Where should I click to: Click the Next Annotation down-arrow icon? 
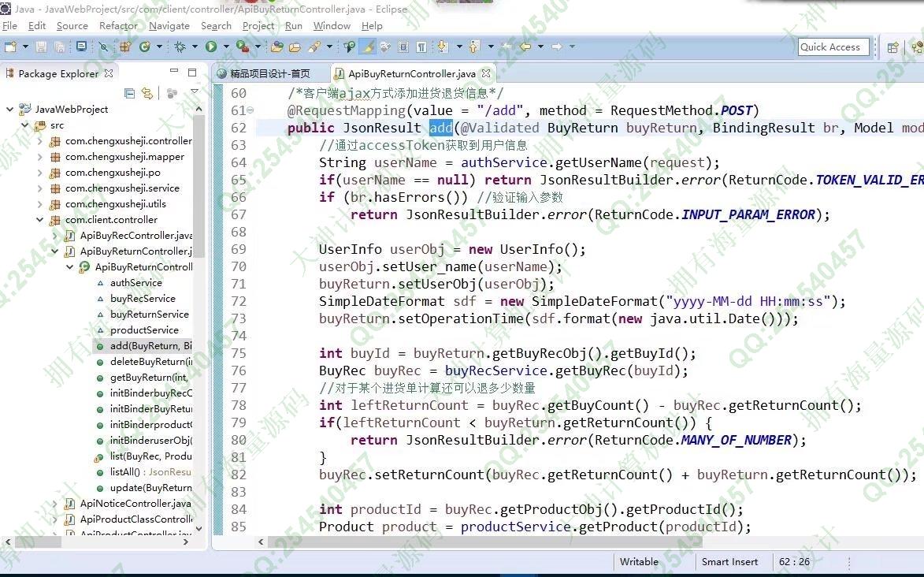[443, 47]
